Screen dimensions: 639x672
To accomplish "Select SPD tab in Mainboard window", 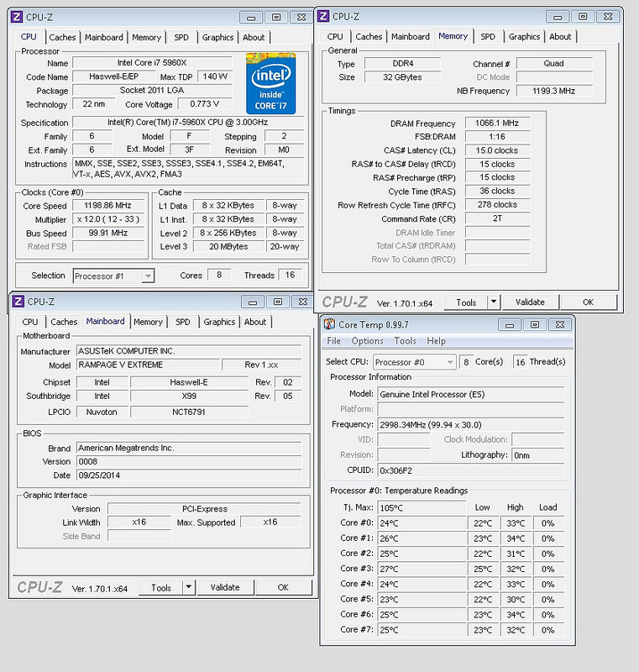I will click(x=183, y=322).
